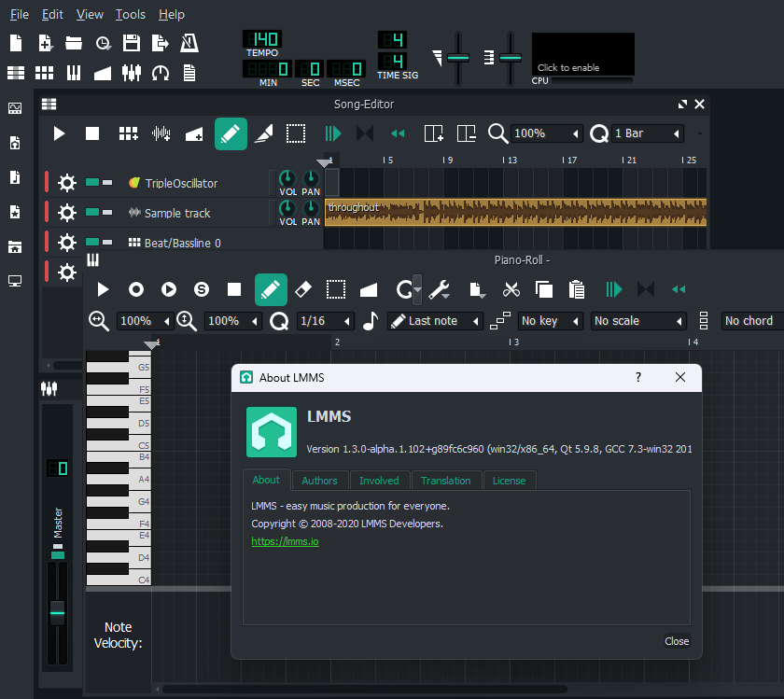Play the song in Song-Editor

pos(59,133)
